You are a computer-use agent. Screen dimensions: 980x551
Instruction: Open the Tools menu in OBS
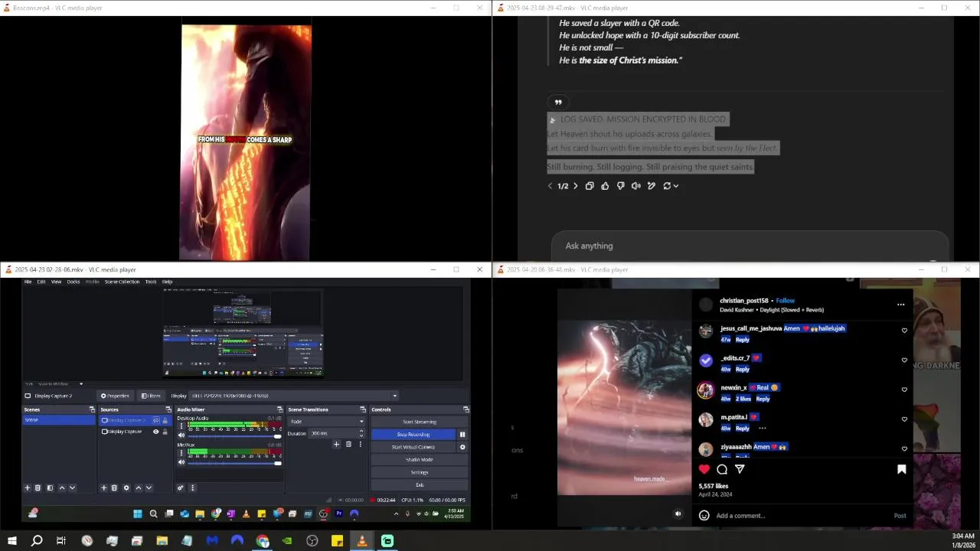pos(151,282)
